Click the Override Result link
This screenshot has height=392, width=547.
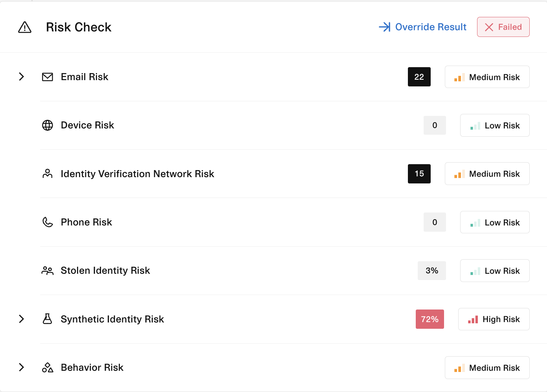(423, 27)
